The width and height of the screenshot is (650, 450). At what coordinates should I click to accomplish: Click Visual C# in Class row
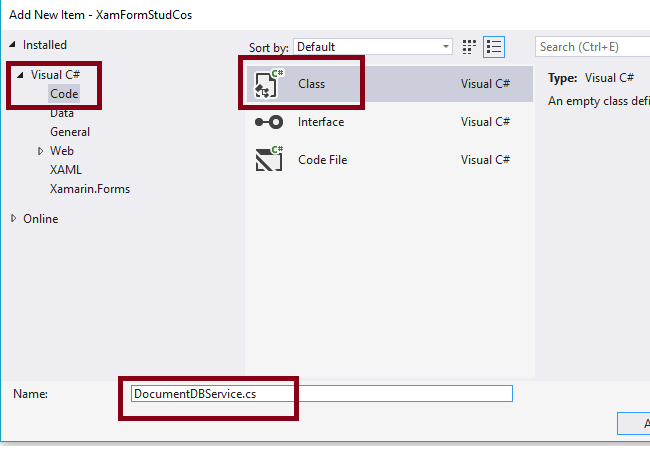(x=485, y=84)
